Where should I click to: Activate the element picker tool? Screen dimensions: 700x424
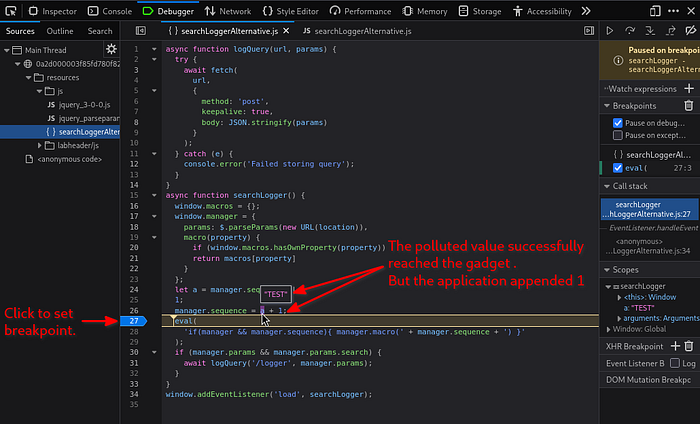pyautogui.click(x=11, y=11)
